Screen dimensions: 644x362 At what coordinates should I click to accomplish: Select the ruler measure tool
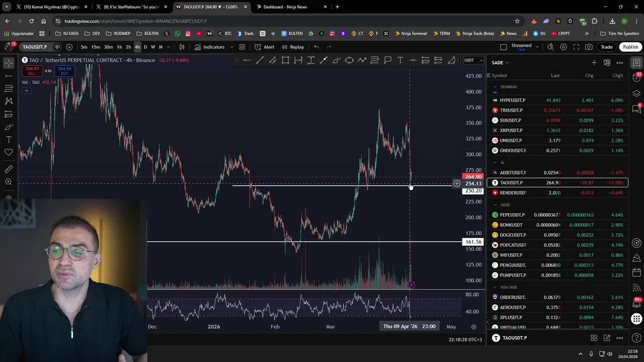[x=9, y=169]
